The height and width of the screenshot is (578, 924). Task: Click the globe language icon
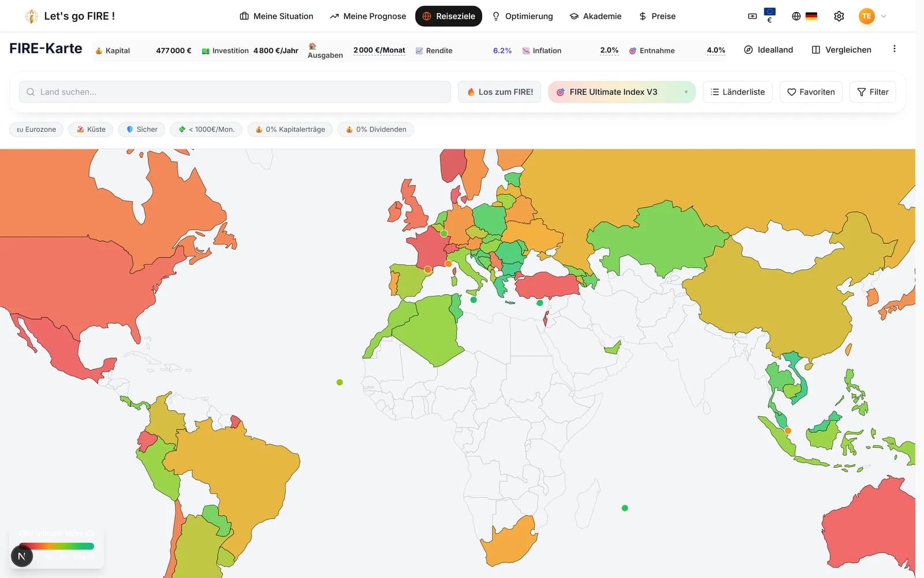(796, 16)
